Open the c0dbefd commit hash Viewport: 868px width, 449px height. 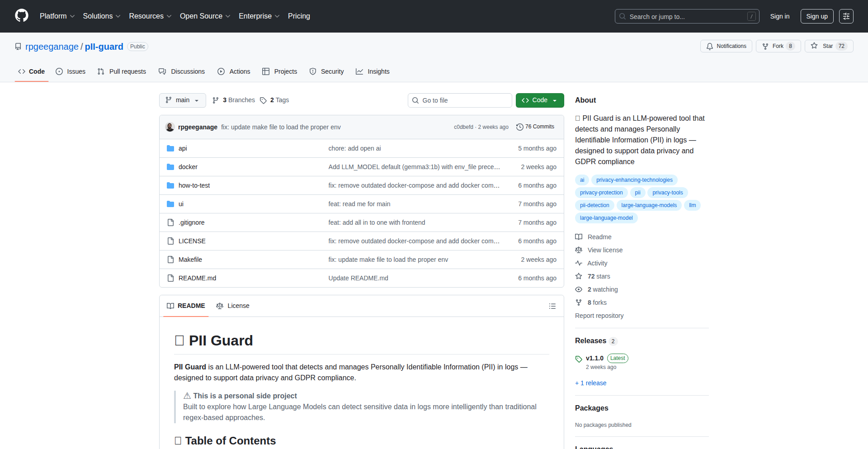463,127
